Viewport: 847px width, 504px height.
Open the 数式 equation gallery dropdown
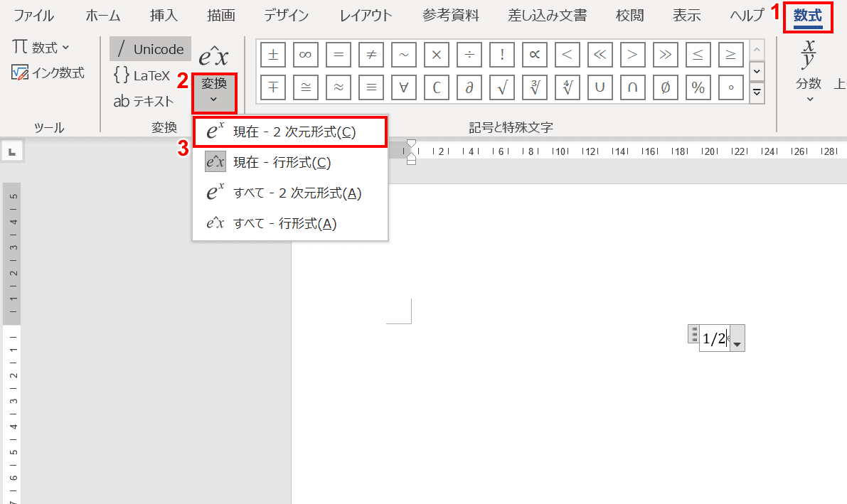pos(41,48)
